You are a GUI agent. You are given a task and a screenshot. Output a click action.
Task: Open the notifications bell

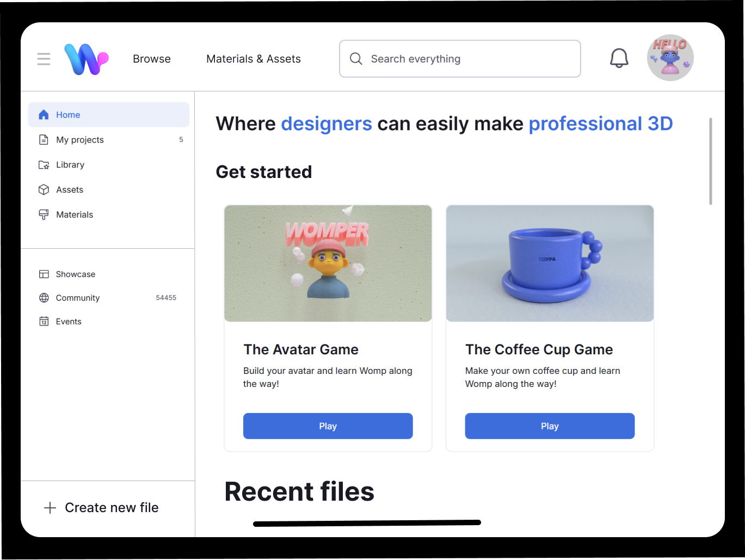click(x=619, y=58)
